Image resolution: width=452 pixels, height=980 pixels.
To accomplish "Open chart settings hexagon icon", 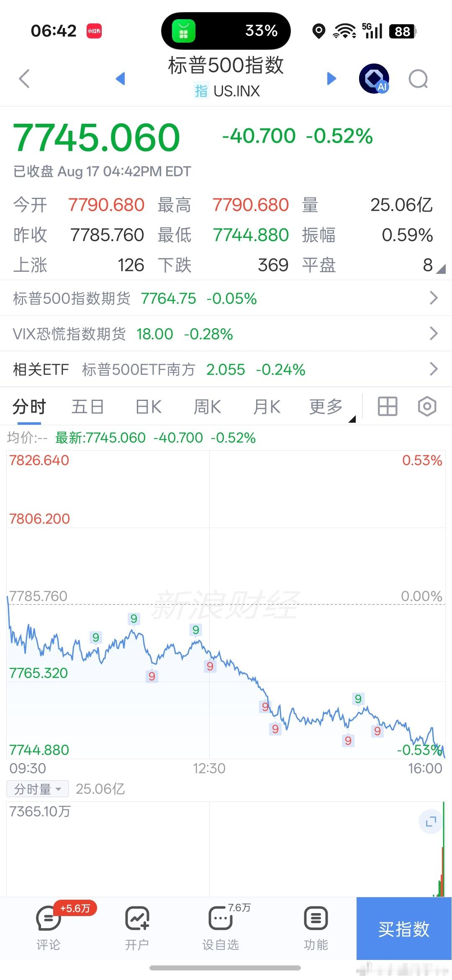I will click(427, 406).
